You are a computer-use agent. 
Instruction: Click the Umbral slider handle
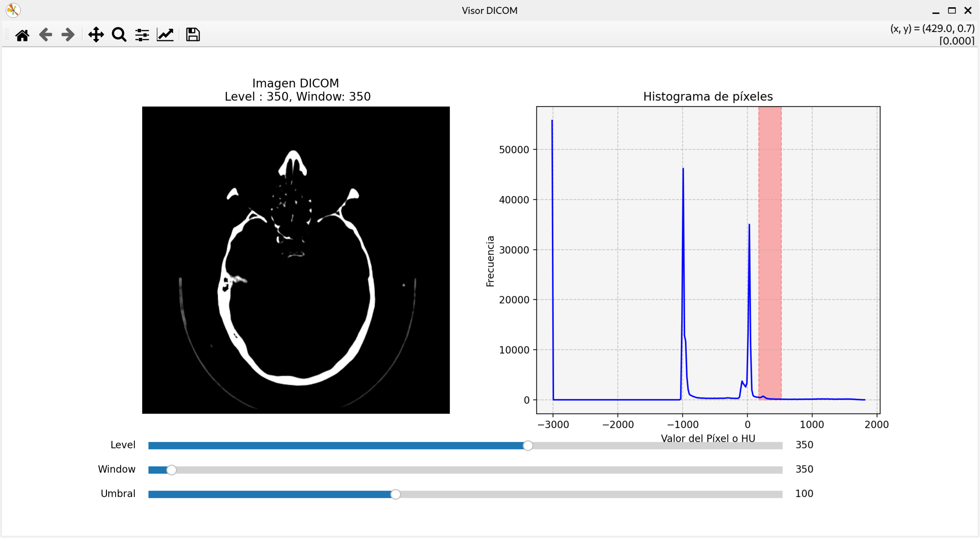click(396, 494)
